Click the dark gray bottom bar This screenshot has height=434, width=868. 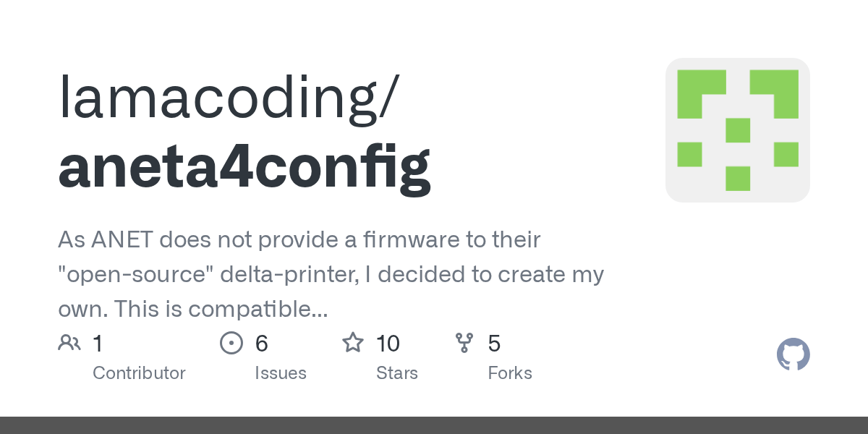pos(434,425)
